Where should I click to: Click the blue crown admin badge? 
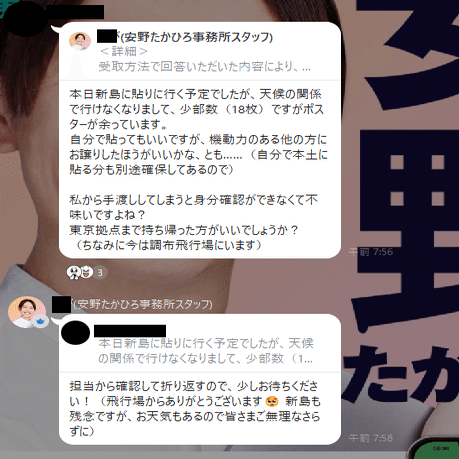coord(41,321)
